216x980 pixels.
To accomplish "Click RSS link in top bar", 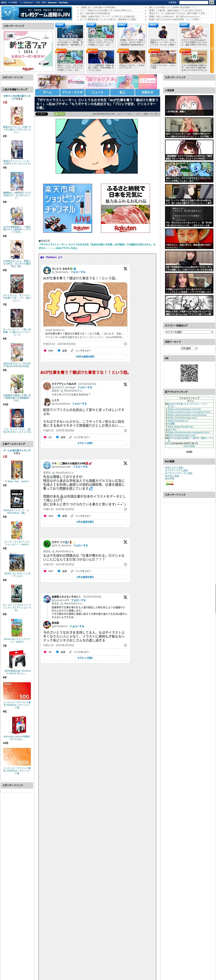I will [38, 2].
